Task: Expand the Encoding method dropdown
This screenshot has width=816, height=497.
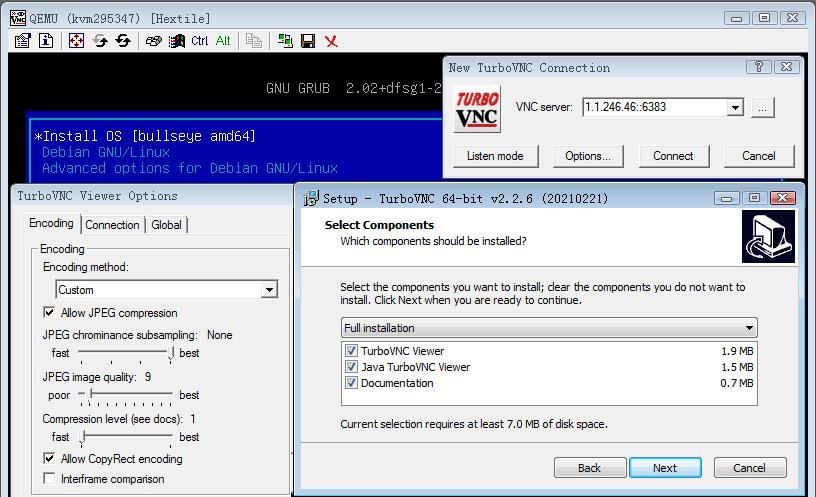Action: point(268,290)
